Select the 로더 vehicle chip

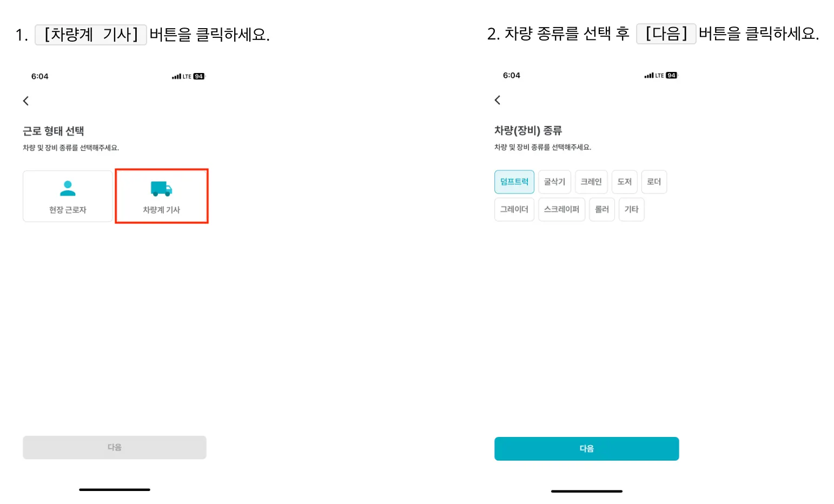tap(654, 182)
